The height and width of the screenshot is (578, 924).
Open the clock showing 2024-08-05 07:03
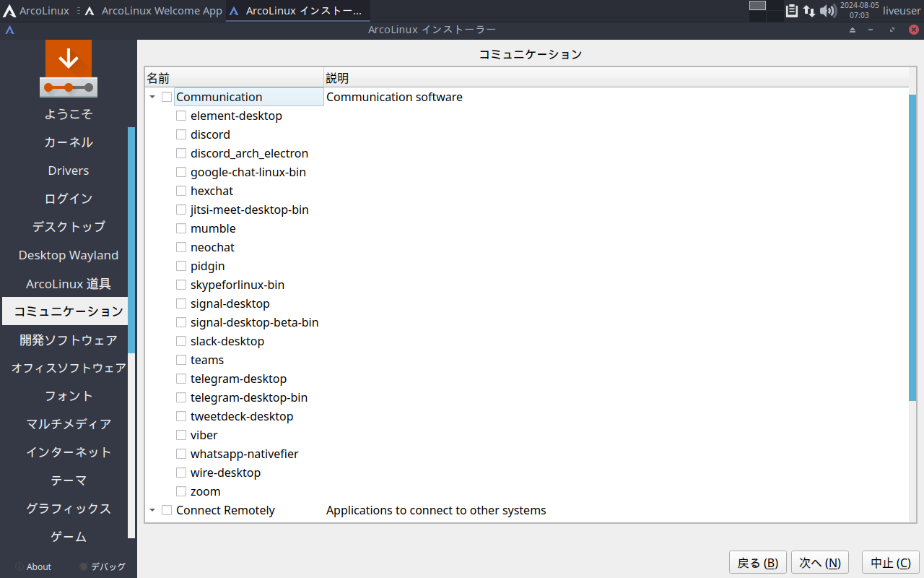(x=859, y=10)
